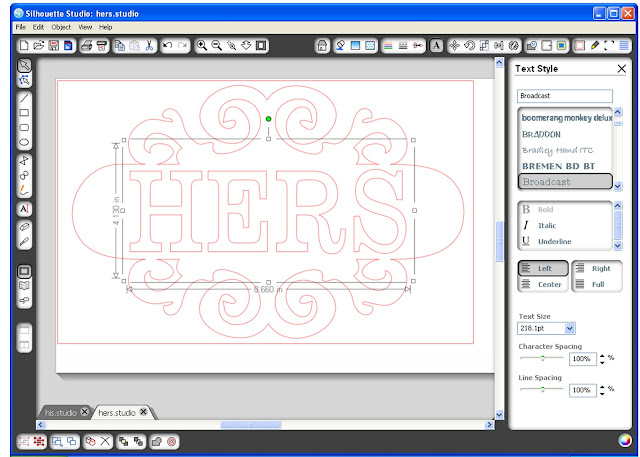Screen dimensions: 640x457
Task: Open the Edit menu
Action: (x=38, y=27)
